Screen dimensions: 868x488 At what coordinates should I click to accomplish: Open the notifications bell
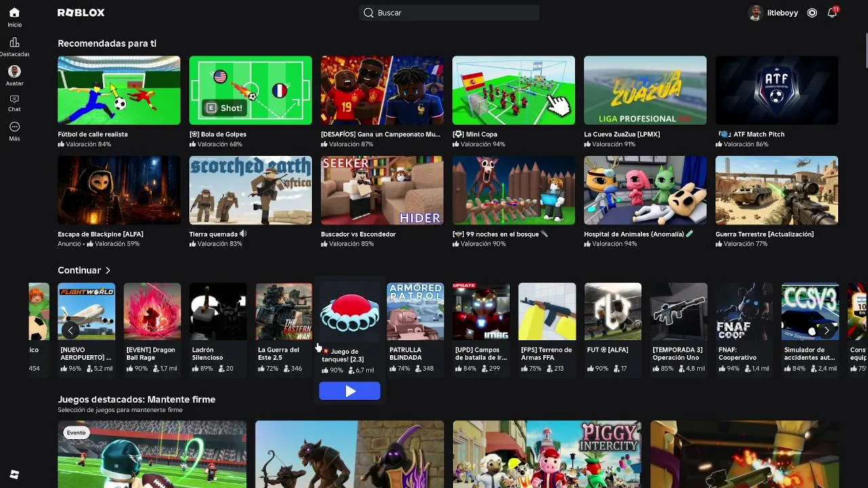pos(832,13)
